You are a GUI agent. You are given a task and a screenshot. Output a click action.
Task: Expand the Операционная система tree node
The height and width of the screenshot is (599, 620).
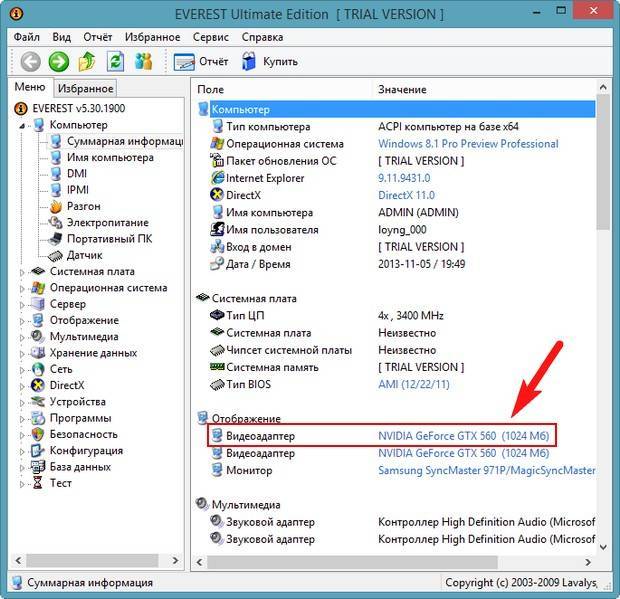(x=22, y=289)
